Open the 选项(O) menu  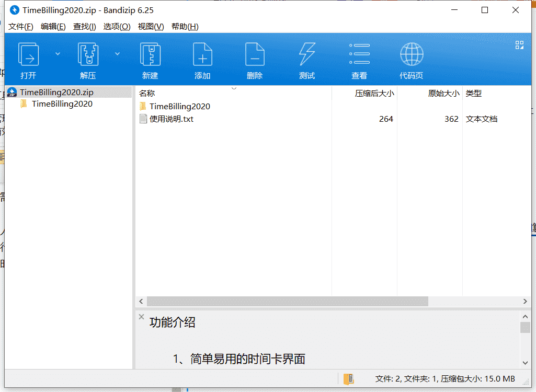pyautogui.click(x=117, y=27)
